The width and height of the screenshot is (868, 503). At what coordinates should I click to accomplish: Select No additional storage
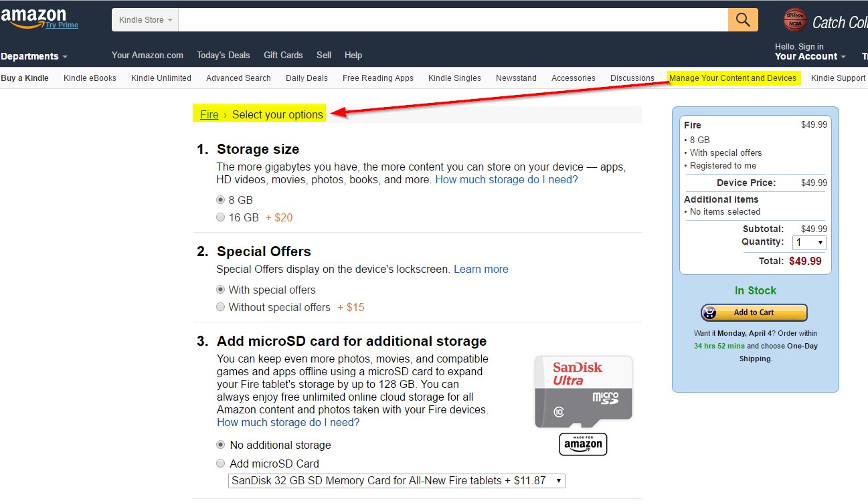tap(221, 445)
